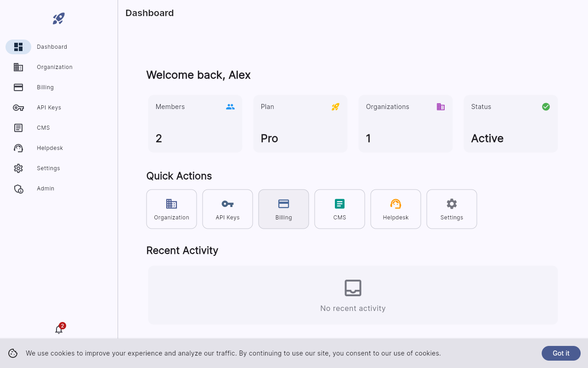Click the Organization building icon in Quick Actions

coord(171,203)
